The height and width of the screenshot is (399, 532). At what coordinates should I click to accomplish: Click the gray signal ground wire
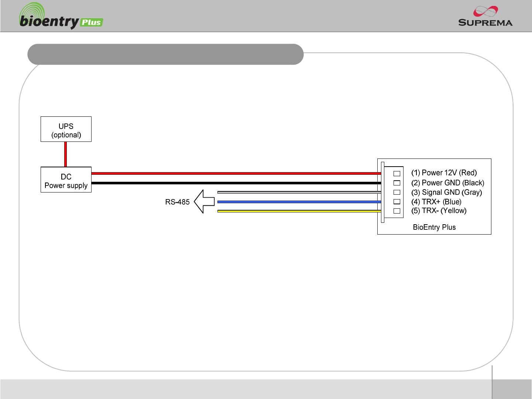pos(299,192)
